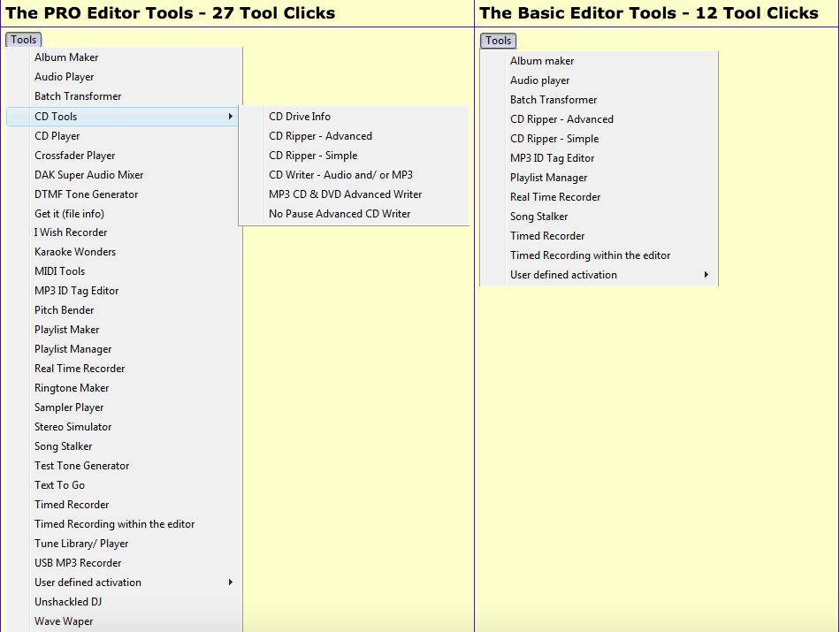The image size is (840, 632).
Task: Open I Wish Recorder
Action: pyautogui.click(x=71, y=232)
